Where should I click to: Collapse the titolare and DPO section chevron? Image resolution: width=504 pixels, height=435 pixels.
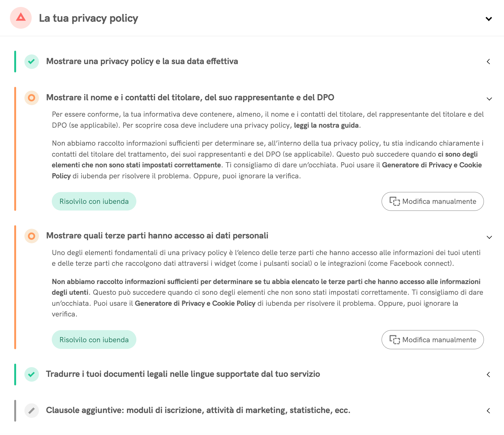tap(489, 99)
